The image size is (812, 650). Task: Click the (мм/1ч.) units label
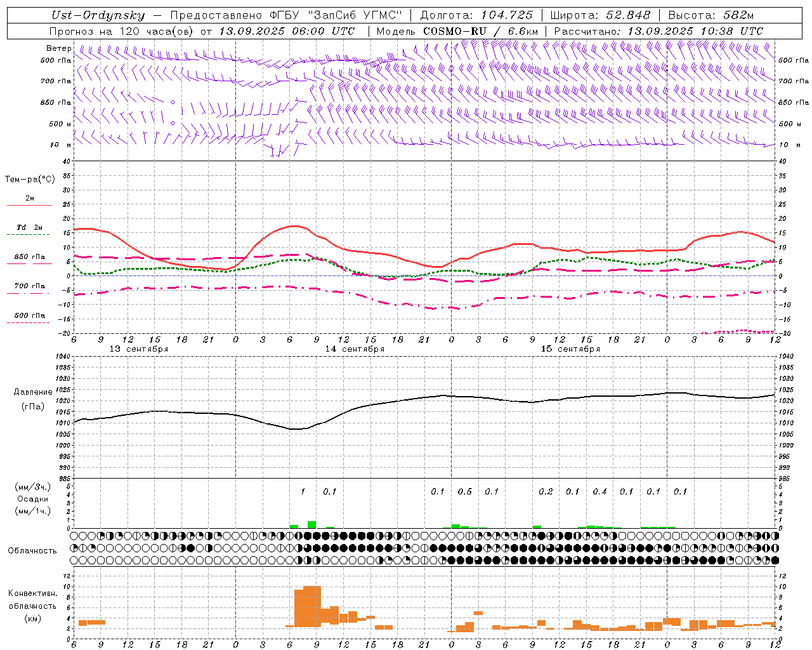32,511
